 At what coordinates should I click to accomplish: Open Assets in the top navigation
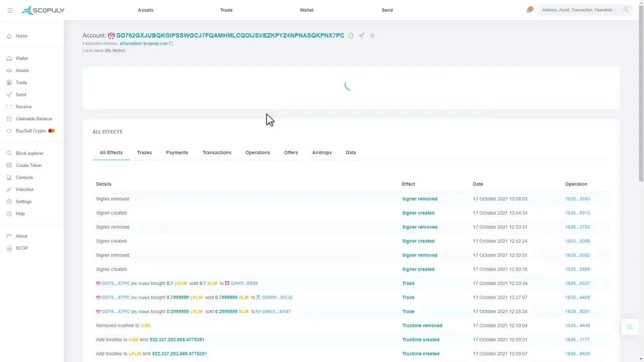coord(145,10)
